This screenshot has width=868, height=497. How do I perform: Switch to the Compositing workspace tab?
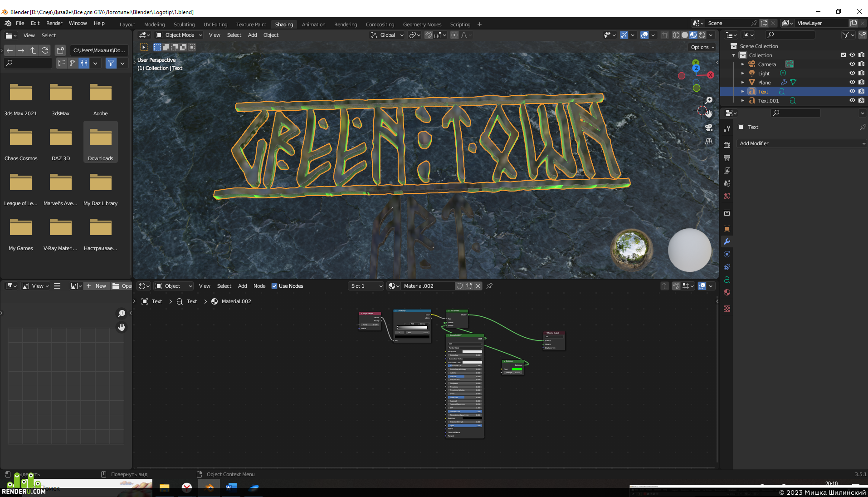tap(380, 25)
